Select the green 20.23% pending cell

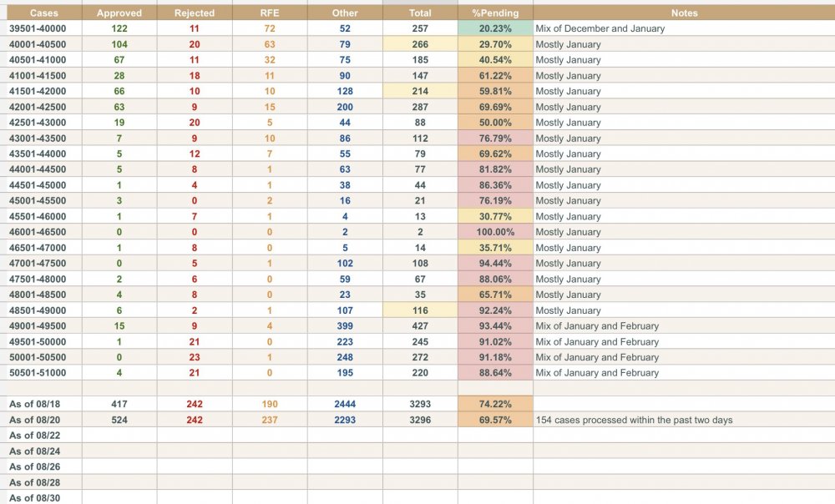coord(495,28)
